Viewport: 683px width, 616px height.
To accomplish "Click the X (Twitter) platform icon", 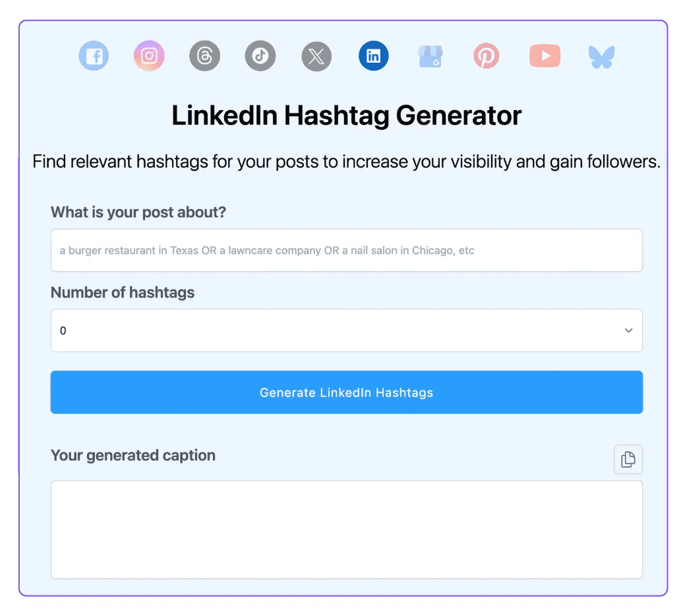I will click(316, 56).
